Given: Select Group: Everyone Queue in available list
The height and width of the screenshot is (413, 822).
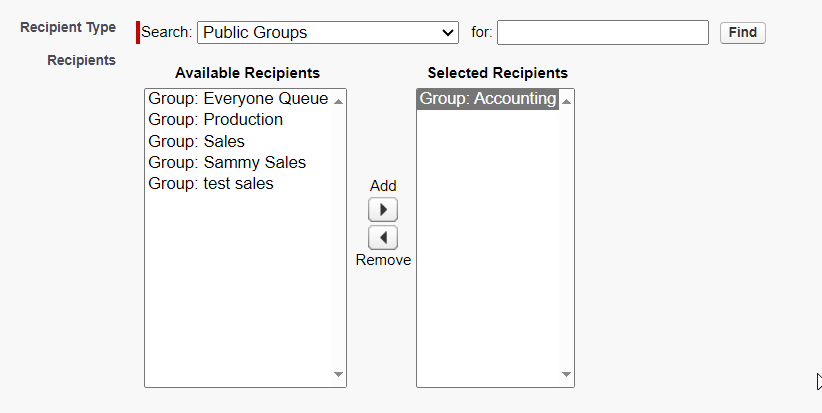Looking at the screenshot, I should pyautogui.click(x=238, y=99).
